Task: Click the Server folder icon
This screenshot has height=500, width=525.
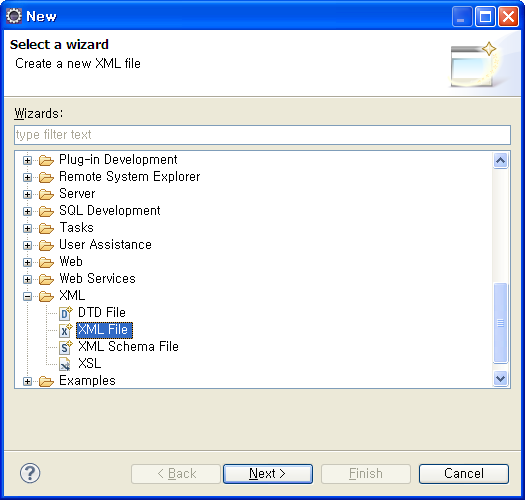Action: coord(46,194)
